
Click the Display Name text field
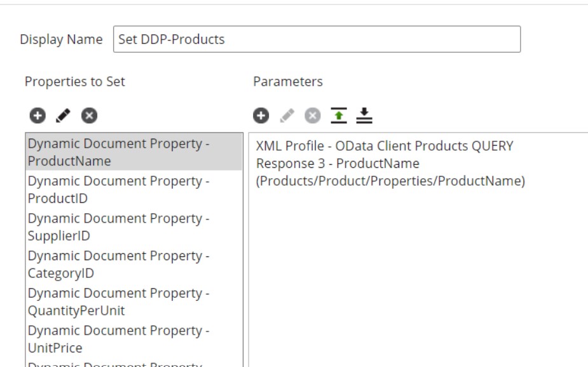(x=316, y=39)
